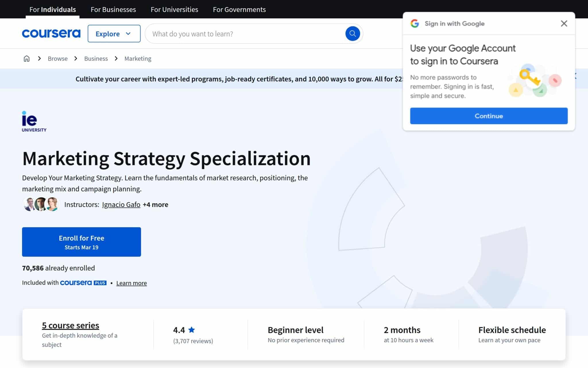Switch to For Universities tab
This screenshot has width=588, height=368.
[x=174, y=9]
